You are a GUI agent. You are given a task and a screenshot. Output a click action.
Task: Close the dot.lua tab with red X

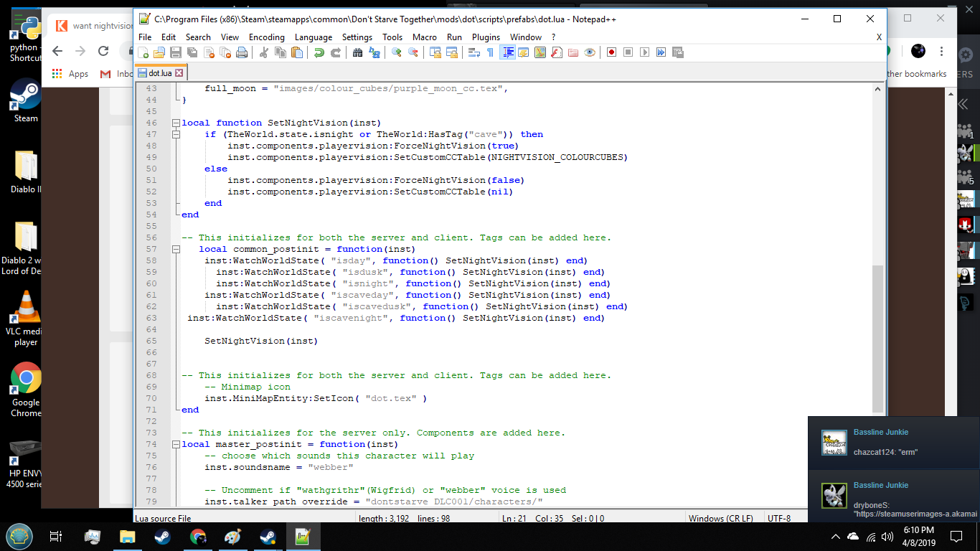pos(179,73)
